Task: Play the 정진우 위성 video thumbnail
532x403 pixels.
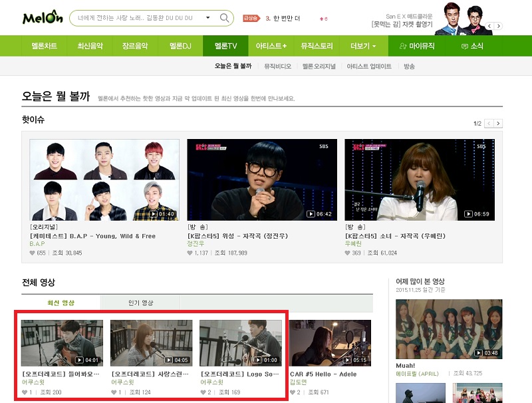Action: [262, 180]
